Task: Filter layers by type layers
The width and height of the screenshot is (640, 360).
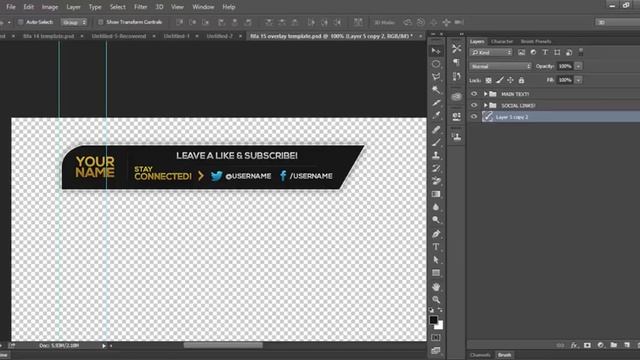Action: tap(545, 52)
